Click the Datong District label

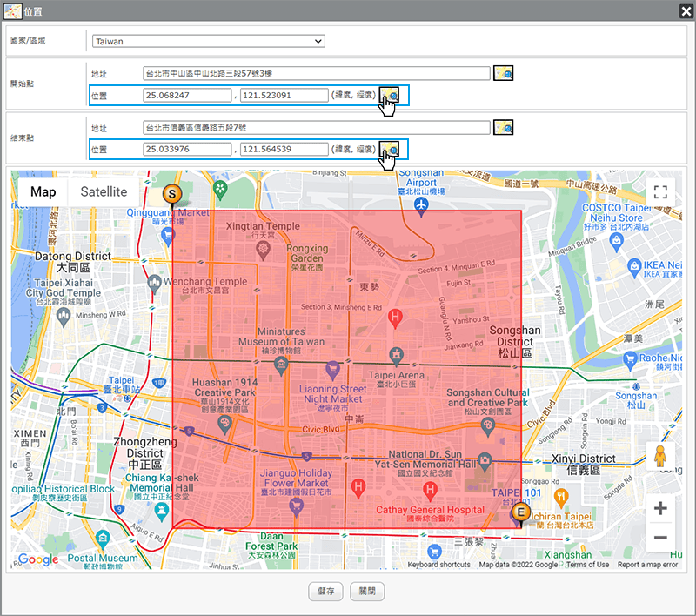(73, 262)
